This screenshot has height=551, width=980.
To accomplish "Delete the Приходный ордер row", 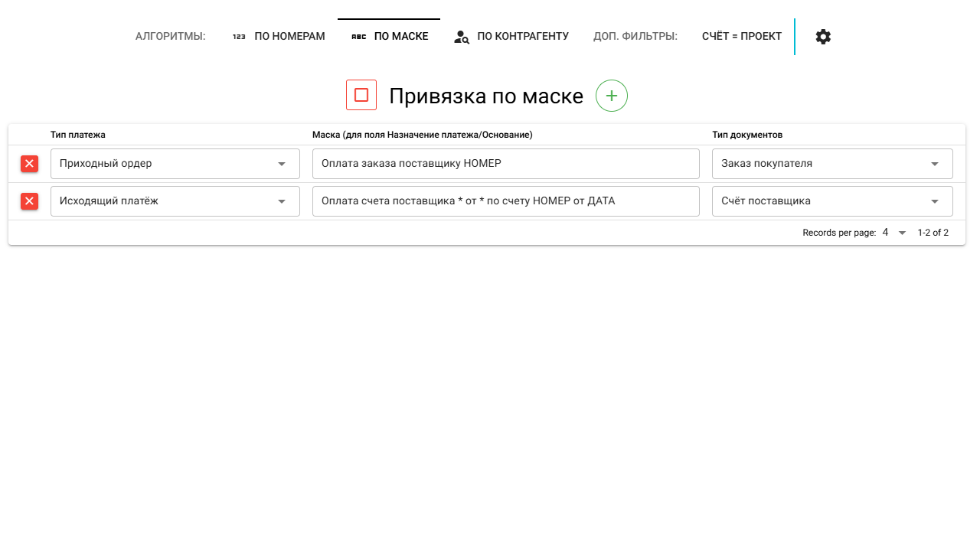I will (29, 164).
